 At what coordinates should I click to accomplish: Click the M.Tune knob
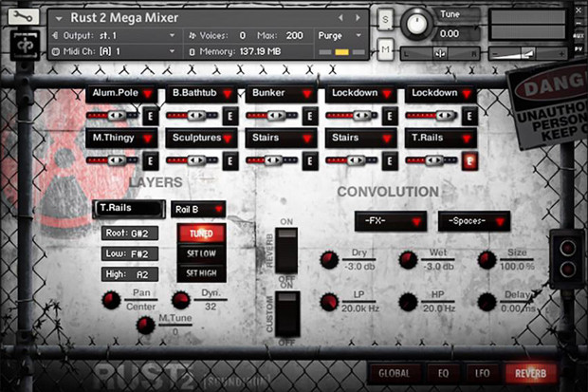pos(145,326)
